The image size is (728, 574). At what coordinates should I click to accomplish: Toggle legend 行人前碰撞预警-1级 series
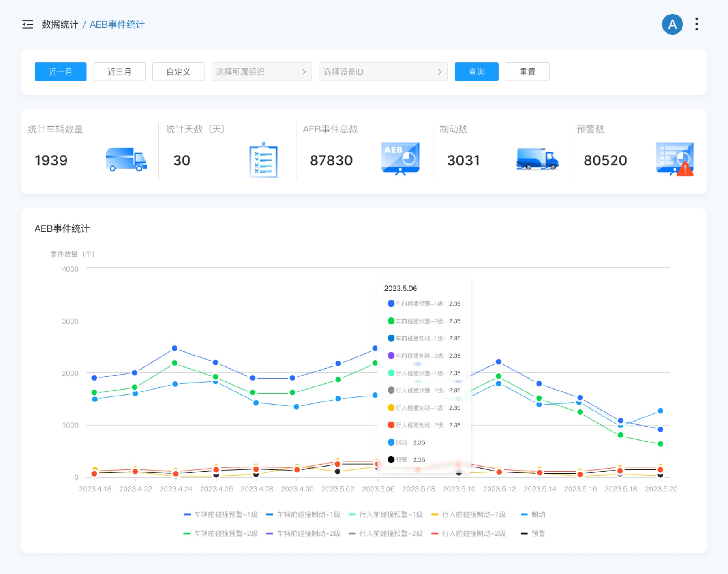coord(386,514)
